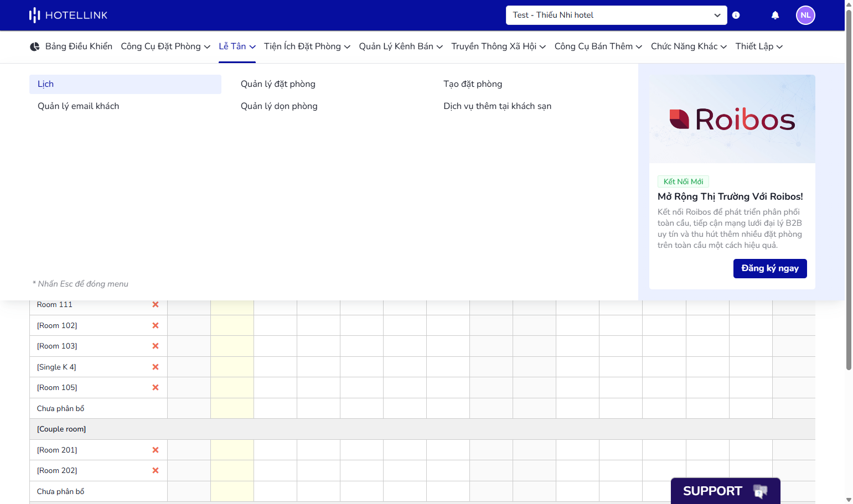The height and width of the screenshot is (504, 853).
Task: Click the Hotellink logo
Action: pos(69,15)
